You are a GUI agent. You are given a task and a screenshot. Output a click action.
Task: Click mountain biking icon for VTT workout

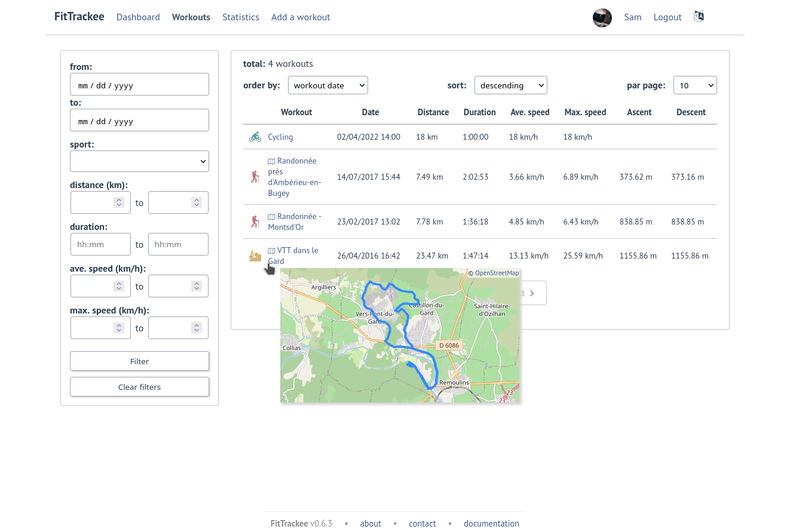[x=255, y=256]
